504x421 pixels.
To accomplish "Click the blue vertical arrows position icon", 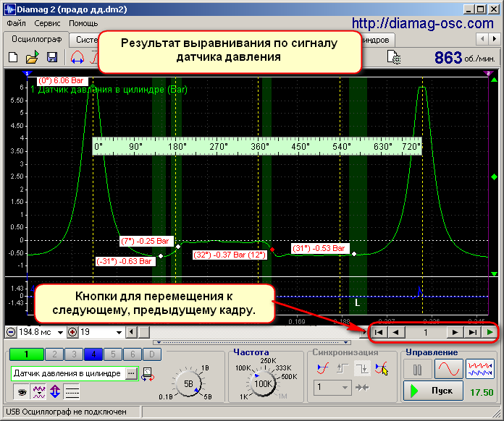I will coord(55,392).
